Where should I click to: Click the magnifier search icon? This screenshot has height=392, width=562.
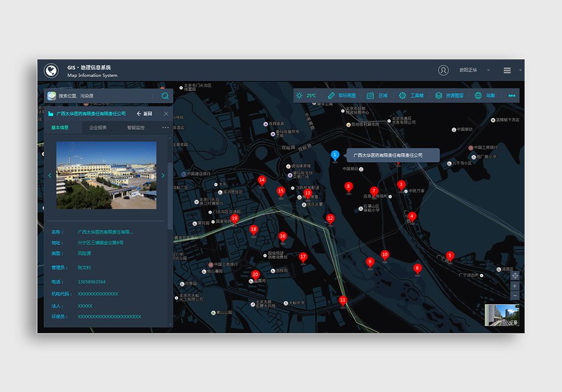pyautogui.click(x=165, y=96)
